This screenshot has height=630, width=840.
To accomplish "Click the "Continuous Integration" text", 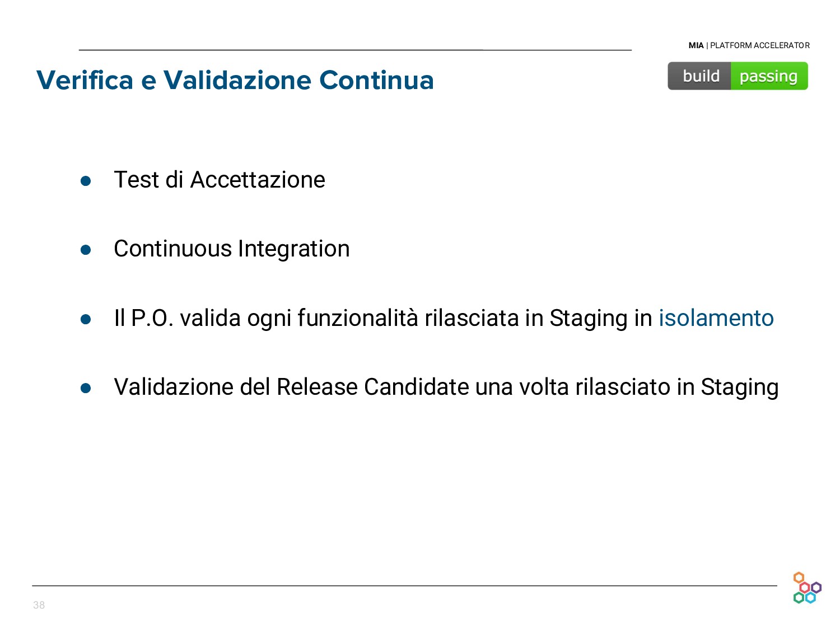I will [231, 249].
